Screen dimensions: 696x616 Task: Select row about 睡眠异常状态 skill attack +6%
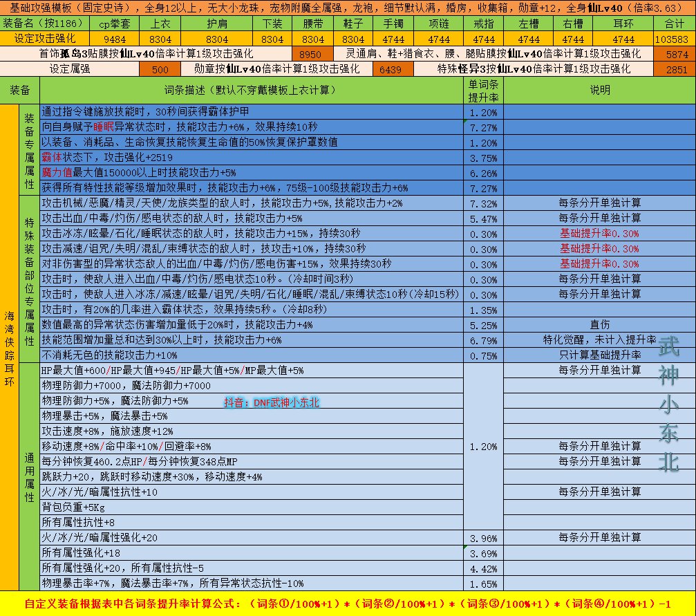pyautogui.click(x=251, y=127)
